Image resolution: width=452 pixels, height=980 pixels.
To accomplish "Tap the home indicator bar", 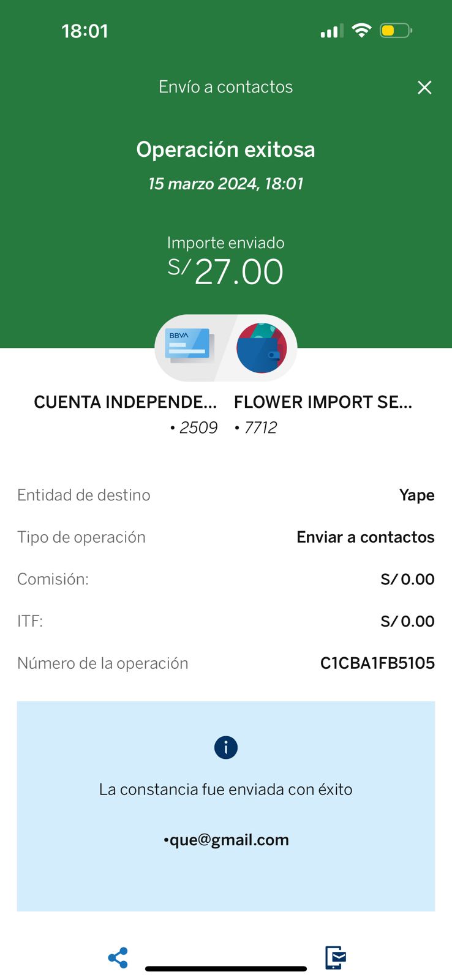I will [x=226, y=969].
